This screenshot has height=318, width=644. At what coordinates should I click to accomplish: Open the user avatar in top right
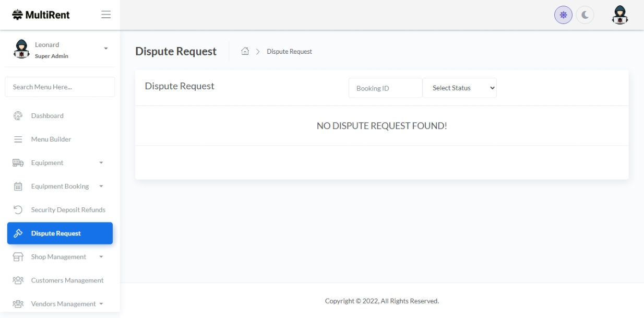[620, 15]
